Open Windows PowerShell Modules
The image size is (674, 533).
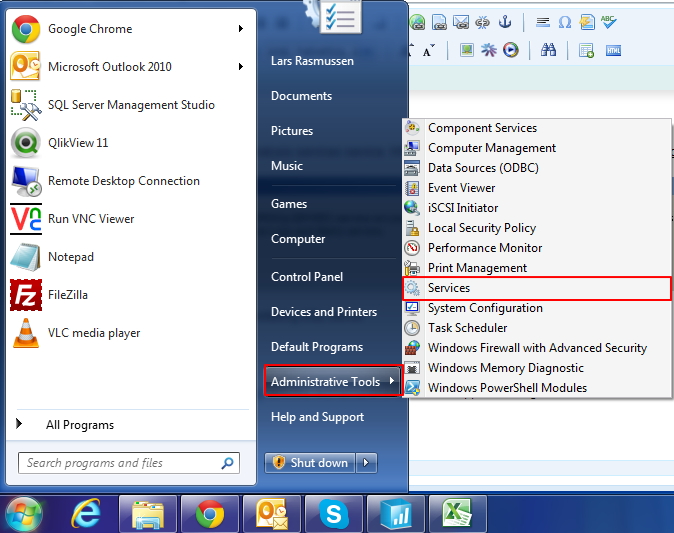click(x=536, y=388)
